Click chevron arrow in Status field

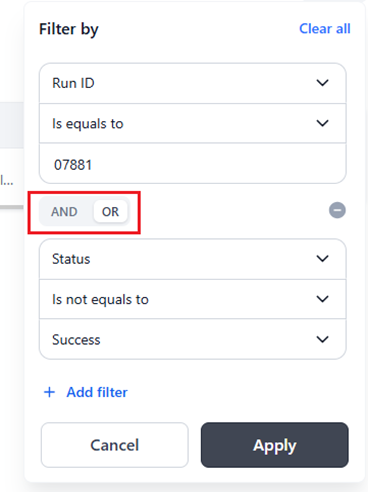[x=322, y=259]
